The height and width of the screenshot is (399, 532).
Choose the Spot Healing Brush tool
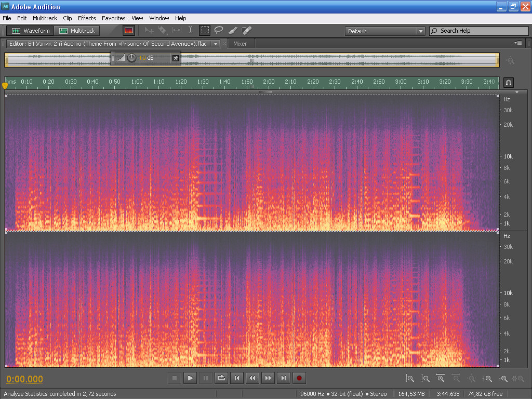pos(246,31)
